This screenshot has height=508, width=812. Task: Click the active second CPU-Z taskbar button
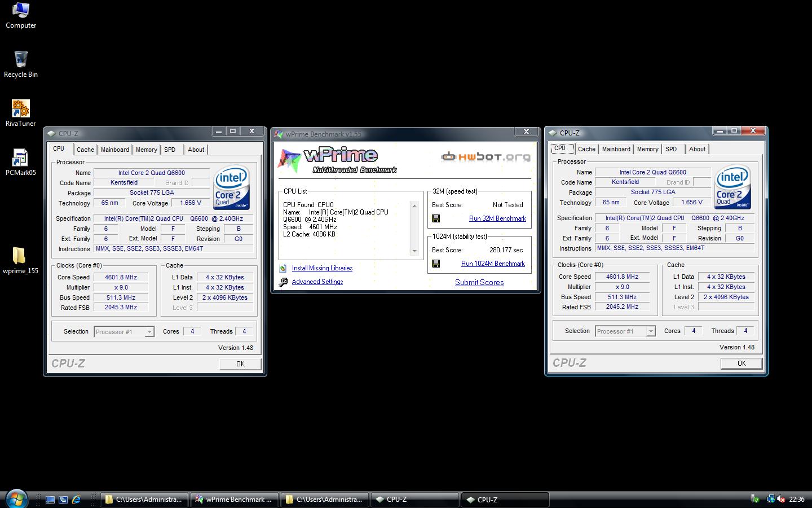point(505,500)
